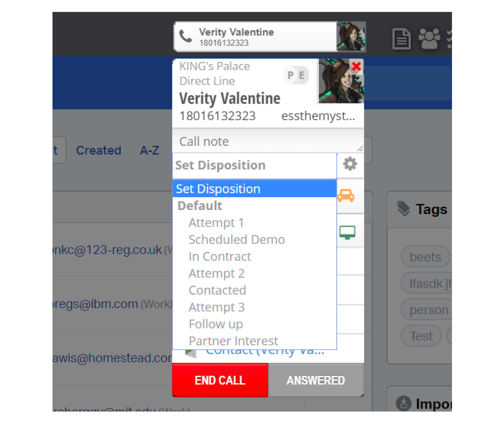The height and width of the screenshot is (423, 504).
Task: Click the Tags label icon
Action: 404,209
